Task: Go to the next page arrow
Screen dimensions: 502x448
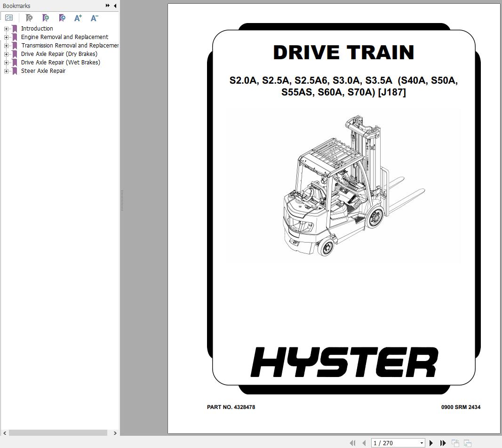Action: pyautogui.click(x=431, y=443)
